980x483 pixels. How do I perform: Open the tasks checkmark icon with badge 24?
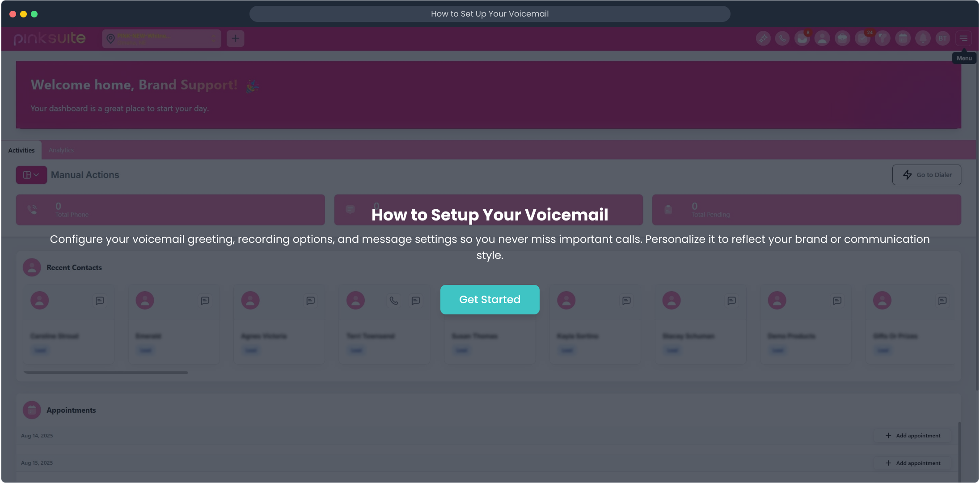click(x=862, y=38)
